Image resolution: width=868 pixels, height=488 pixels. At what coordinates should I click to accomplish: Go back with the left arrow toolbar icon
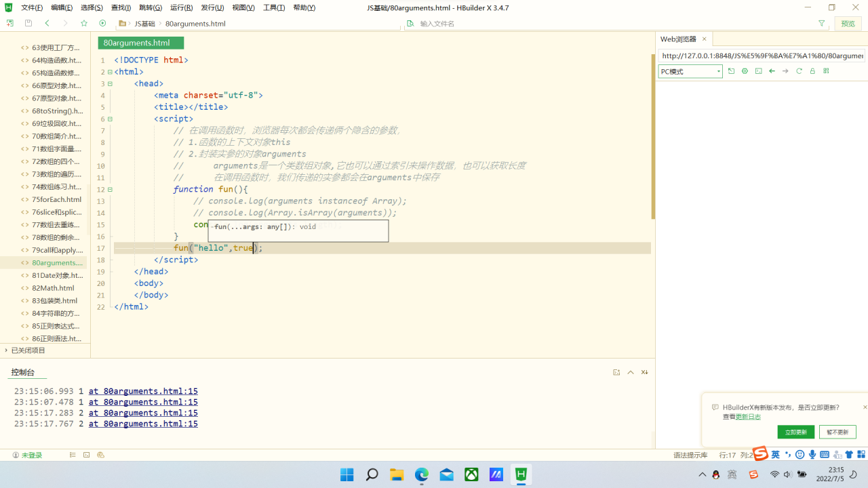[x=47, y=23]
